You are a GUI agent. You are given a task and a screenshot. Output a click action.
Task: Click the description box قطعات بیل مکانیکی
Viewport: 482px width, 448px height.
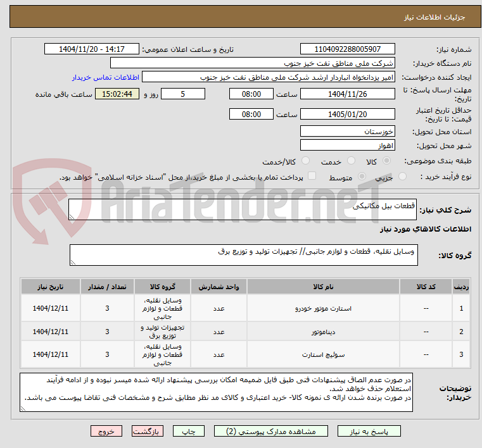click(x=242, y=209)
